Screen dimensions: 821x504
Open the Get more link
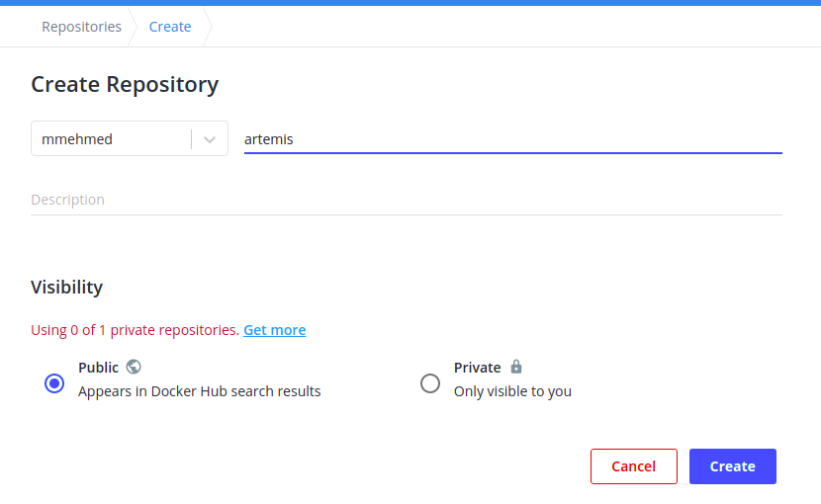[275, 330]
